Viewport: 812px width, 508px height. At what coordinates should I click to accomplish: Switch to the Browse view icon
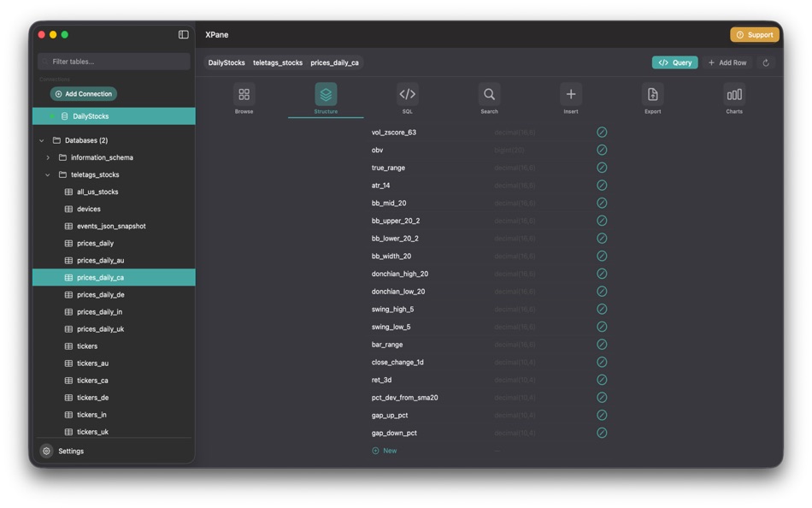click(x=244, y=96)
